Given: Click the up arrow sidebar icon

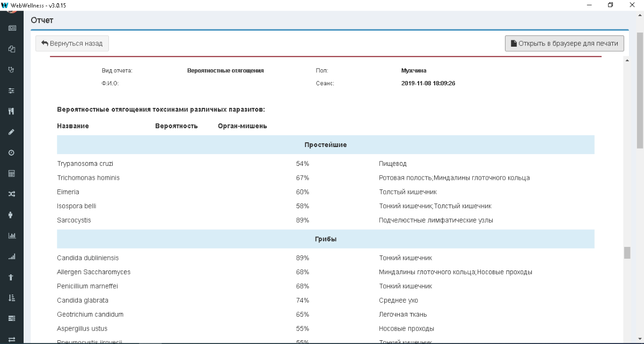Looking at the screenshot, I should click(12, 277).
